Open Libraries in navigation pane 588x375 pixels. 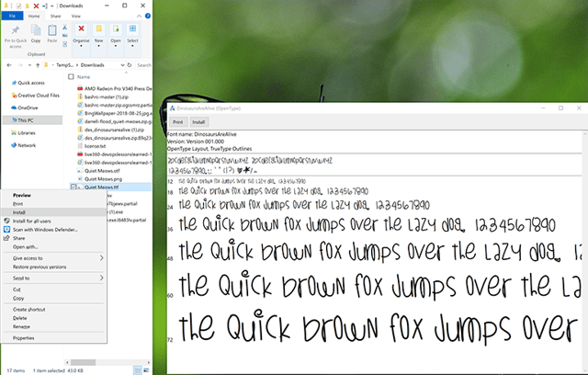[23, 132]
